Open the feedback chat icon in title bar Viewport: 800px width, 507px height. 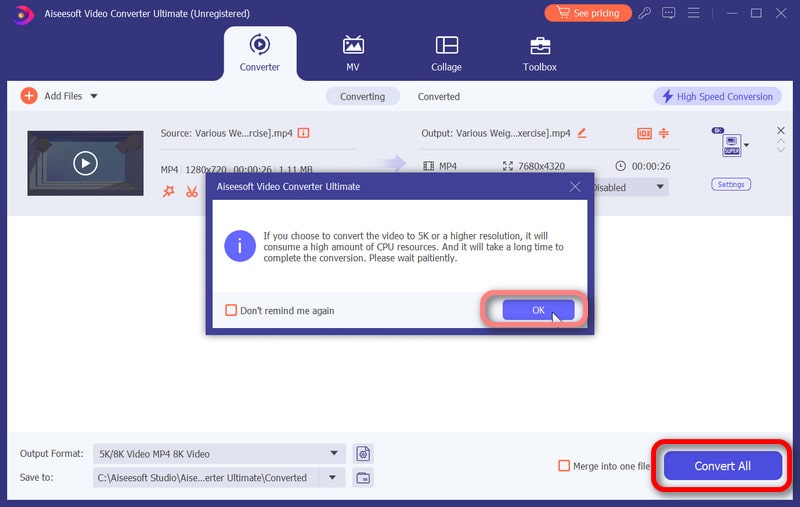point(668,13)
